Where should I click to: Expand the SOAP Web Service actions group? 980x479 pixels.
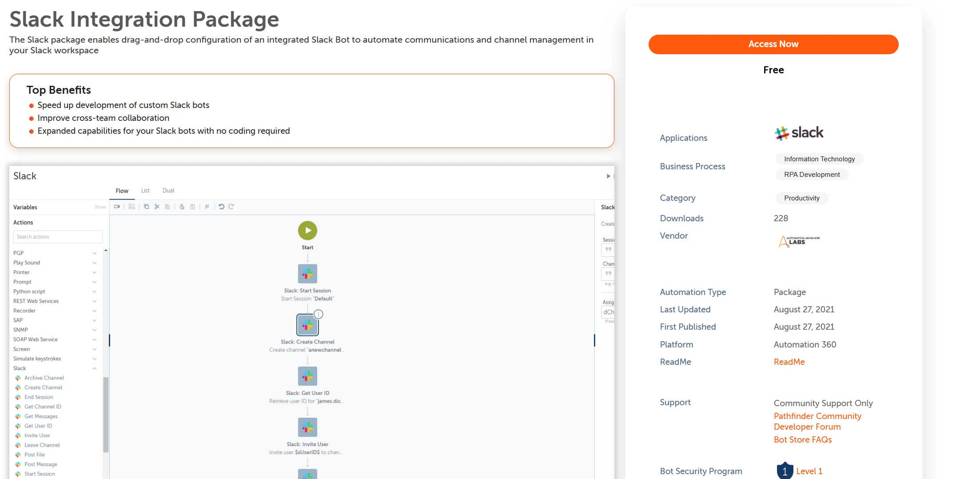(94, 339)
